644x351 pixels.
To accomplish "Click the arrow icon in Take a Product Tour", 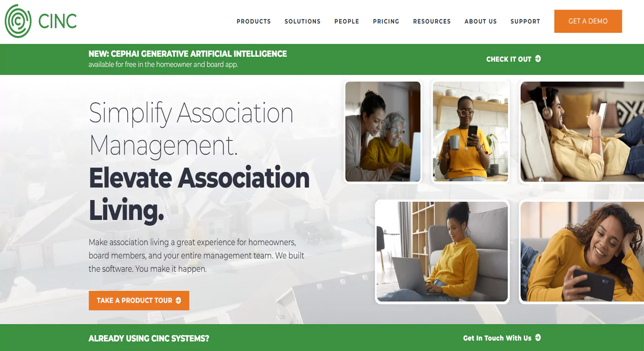I will pos(179,300).
